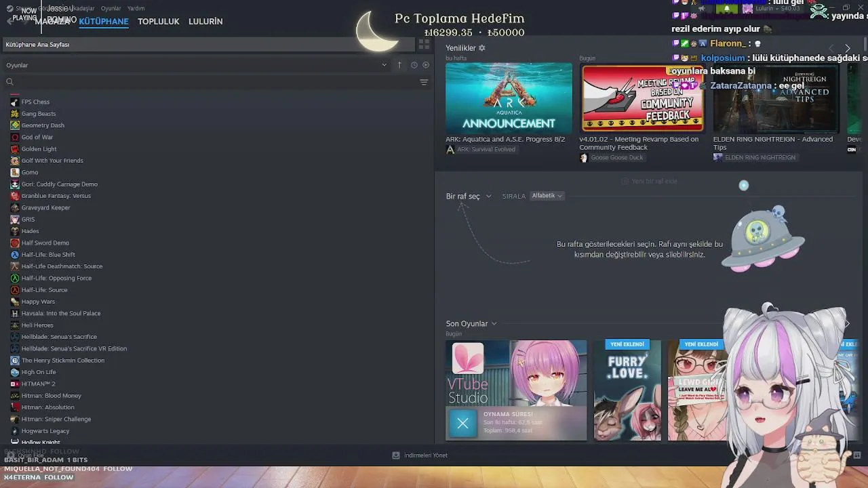Open the Alfabetik sort dropdown
868x488 pixels.
(x=547, y=196)
